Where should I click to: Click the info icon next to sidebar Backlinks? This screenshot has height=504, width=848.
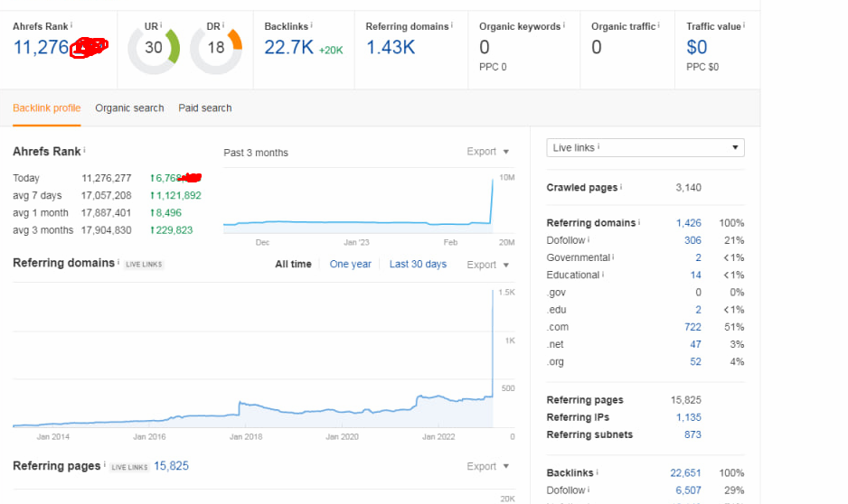598,471
